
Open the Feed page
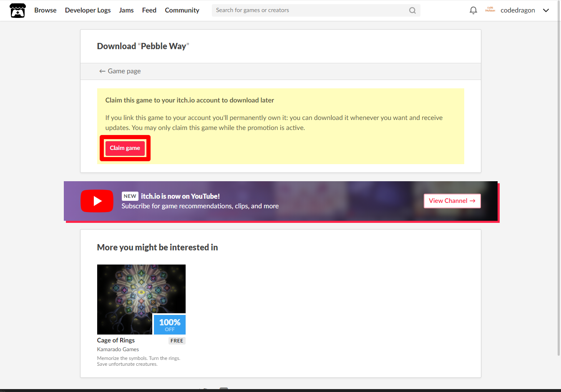[x=149, y=10]
